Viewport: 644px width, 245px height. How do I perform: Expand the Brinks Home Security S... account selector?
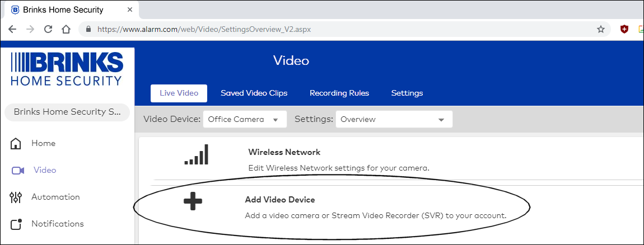coord(67,112)
